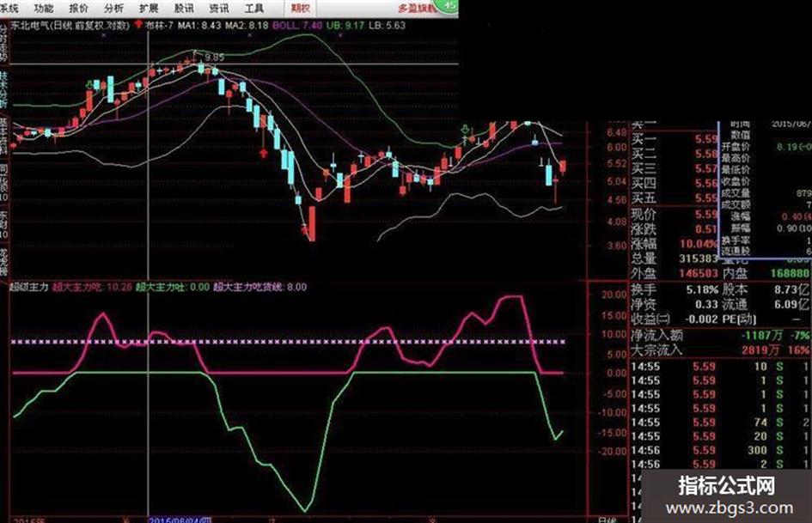Open the 报价 menu
Screen dimensions: 812x523
pyautogui.click(x=79, y=8)
